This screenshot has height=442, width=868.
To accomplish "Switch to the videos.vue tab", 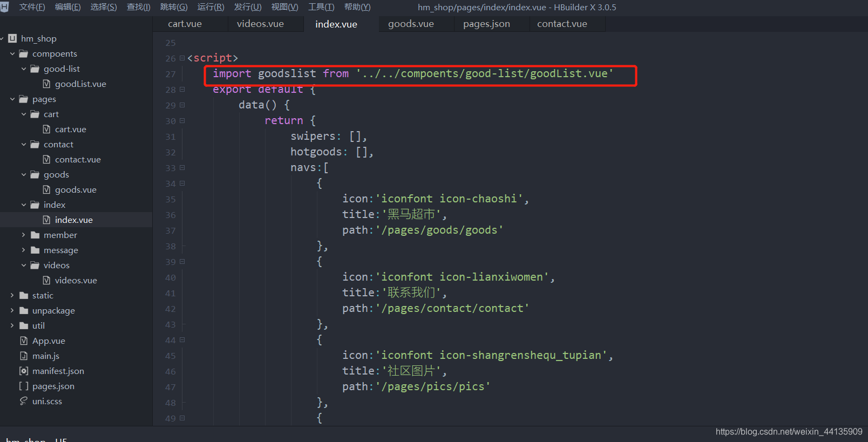I will (260, 24).
